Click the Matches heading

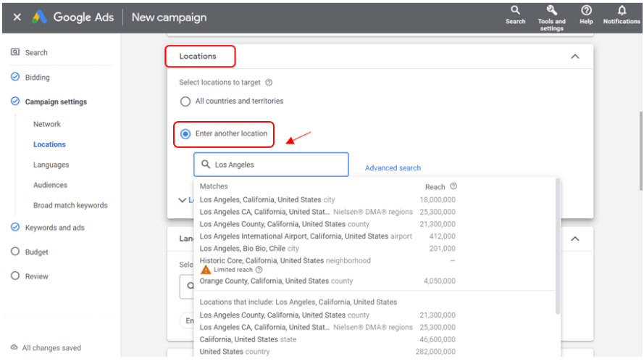[x=214, y=186]
